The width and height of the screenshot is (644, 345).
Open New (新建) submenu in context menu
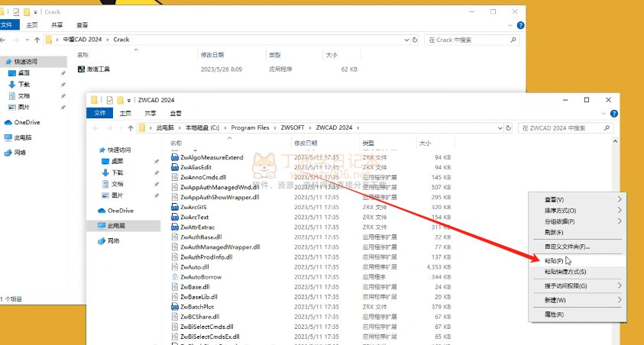[x=577, y=300]
